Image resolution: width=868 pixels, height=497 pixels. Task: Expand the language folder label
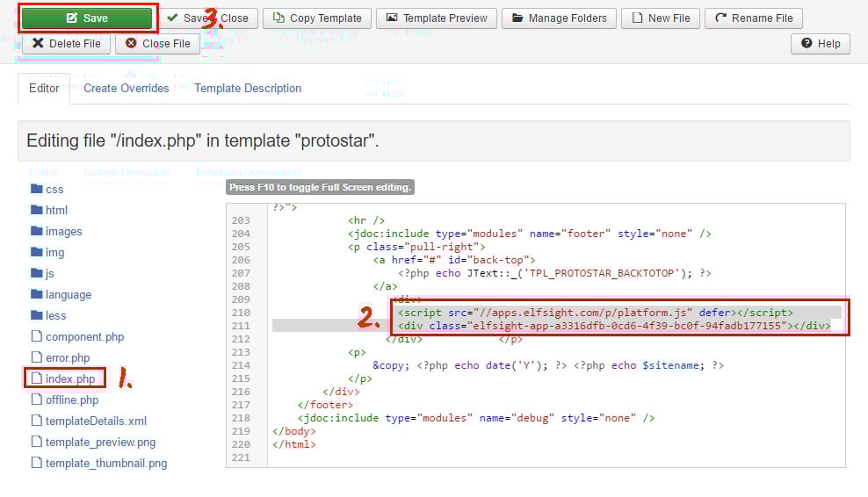click(69, 294)
